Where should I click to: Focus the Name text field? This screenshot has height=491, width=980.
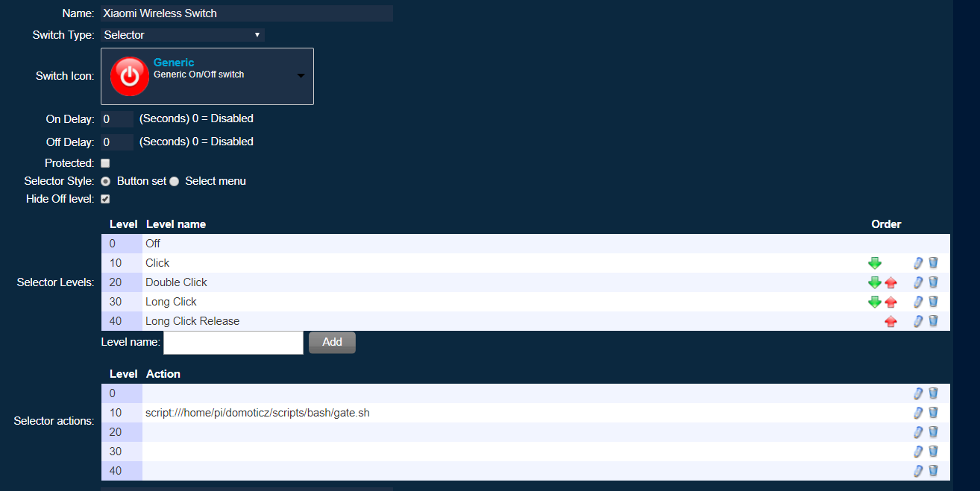[x=247, y=13]
